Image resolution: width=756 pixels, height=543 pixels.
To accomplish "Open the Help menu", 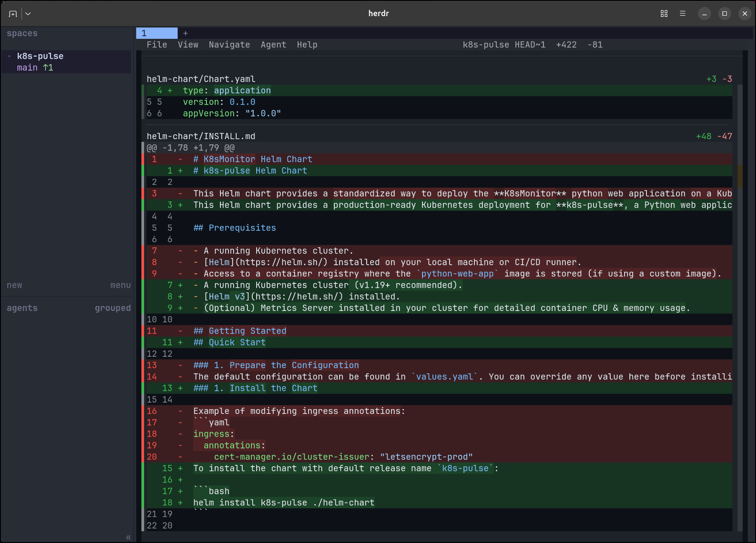I will pyautogui.click(x=307, y=44).
